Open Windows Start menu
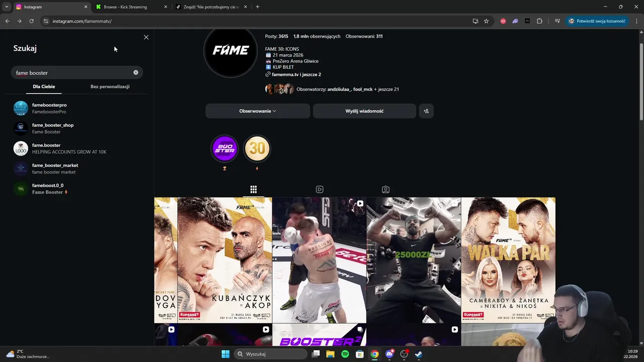Image resolution: width=644 pixels, height=362 pixels. [225, 354]
